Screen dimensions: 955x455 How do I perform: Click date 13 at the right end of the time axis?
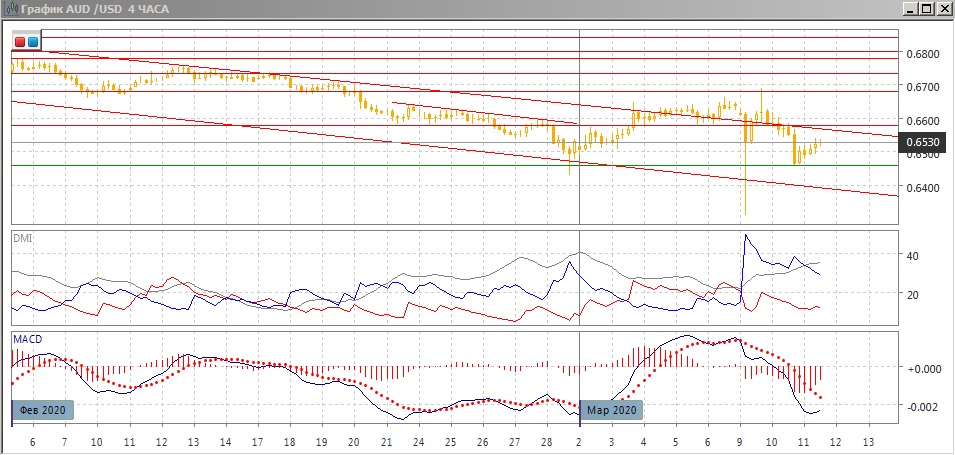click(x=867, y=442)
